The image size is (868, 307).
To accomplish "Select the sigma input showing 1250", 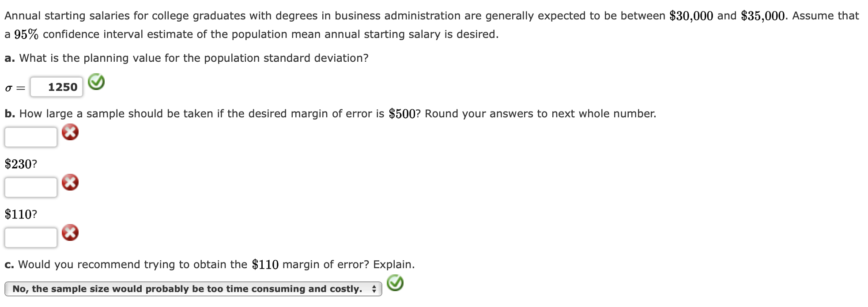I will [57, 86].
